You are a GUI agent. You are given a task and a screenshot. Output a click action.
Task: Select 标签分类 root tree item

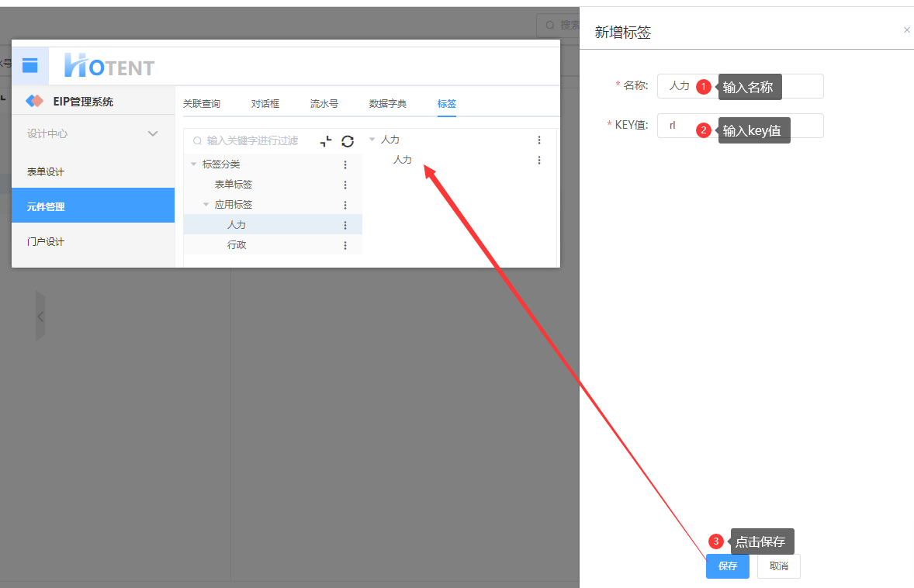click(221, 164)
